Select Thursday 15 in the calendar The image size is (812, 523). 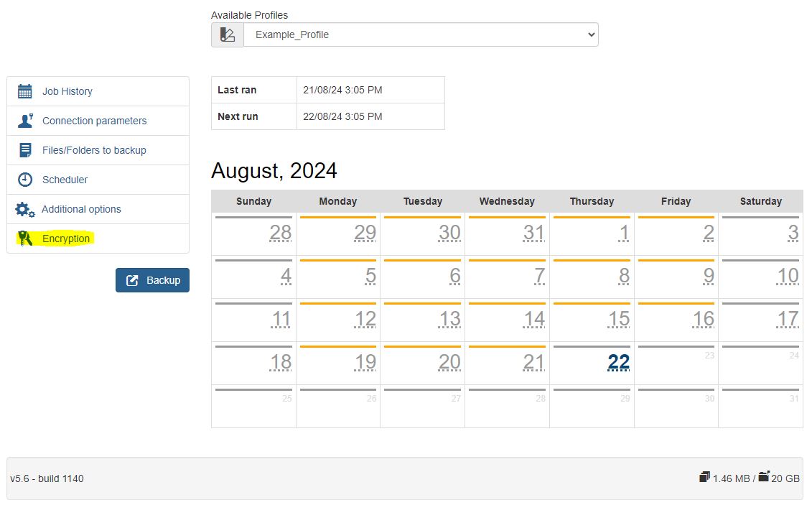point(618,320)
